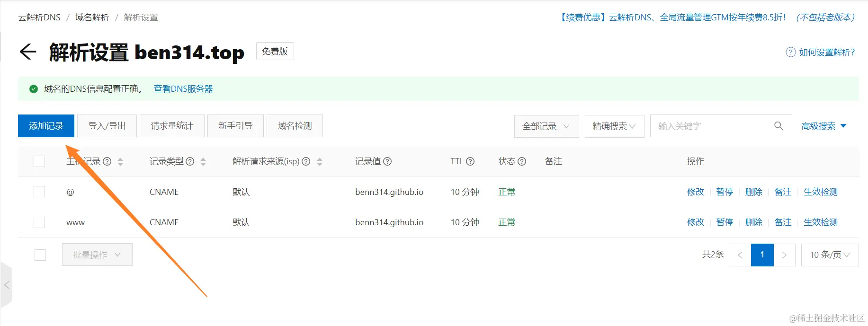Click help icon next to TTL
Viewport: 868px width, 326px height.
click(470, 161)
